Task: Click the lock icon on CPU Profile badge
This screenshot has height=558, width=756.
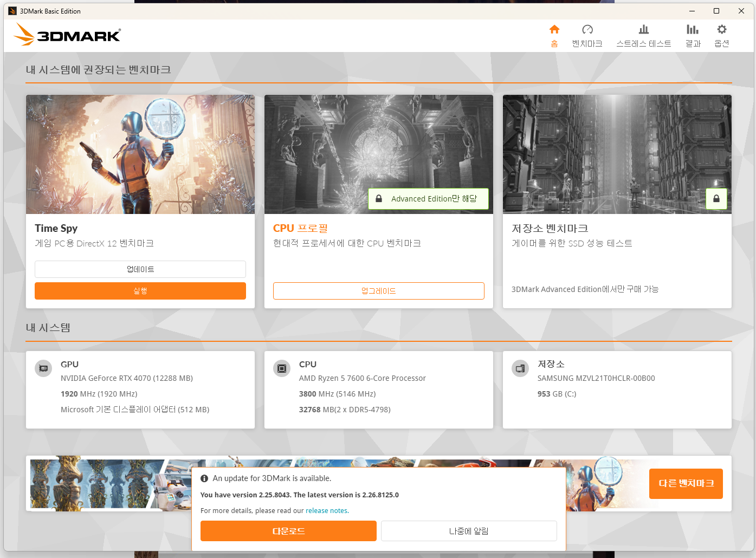Action: tap(379, 199)
